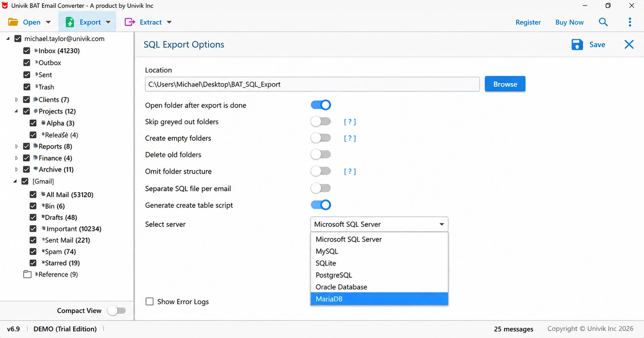Click the Extract arrow icon
Viewport: 644px width, 338px height.
(130, 22)
